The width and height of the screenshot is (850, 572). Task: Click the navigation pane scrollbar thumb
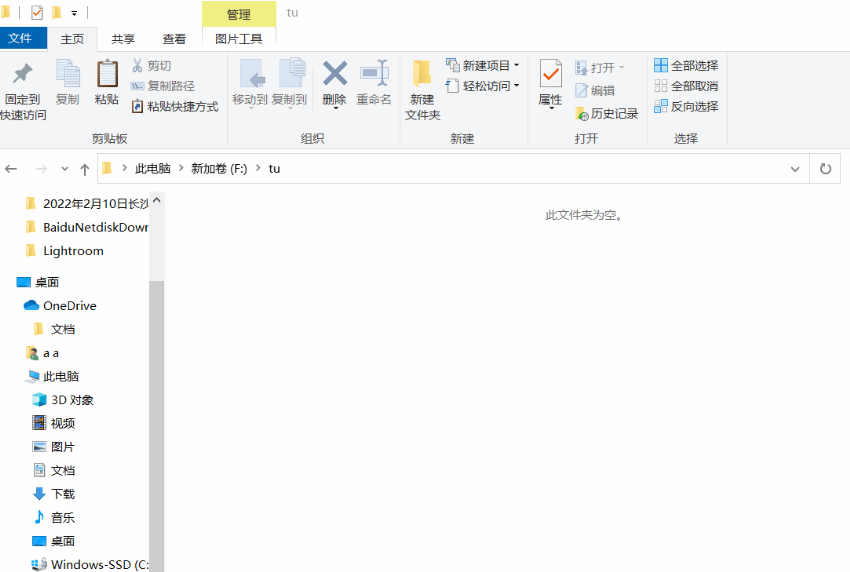[x=157, y=426]
